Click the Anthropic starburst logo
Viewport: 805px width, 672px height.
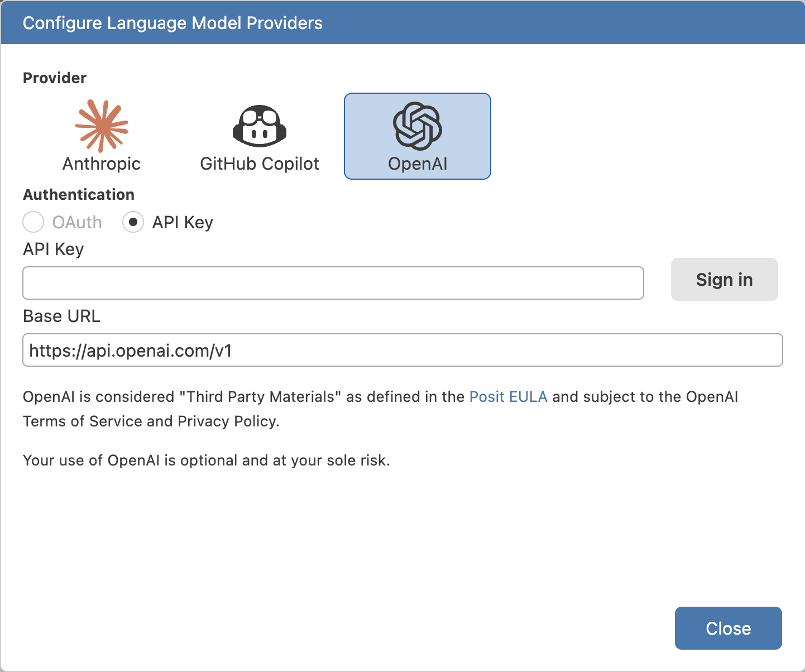102,124
